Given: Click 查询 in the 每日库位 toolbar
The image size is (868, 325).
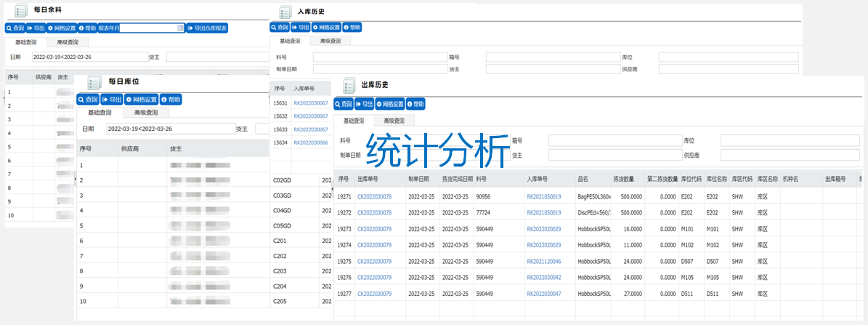Looking at the screenshot, I should click(x=88, y=100).
